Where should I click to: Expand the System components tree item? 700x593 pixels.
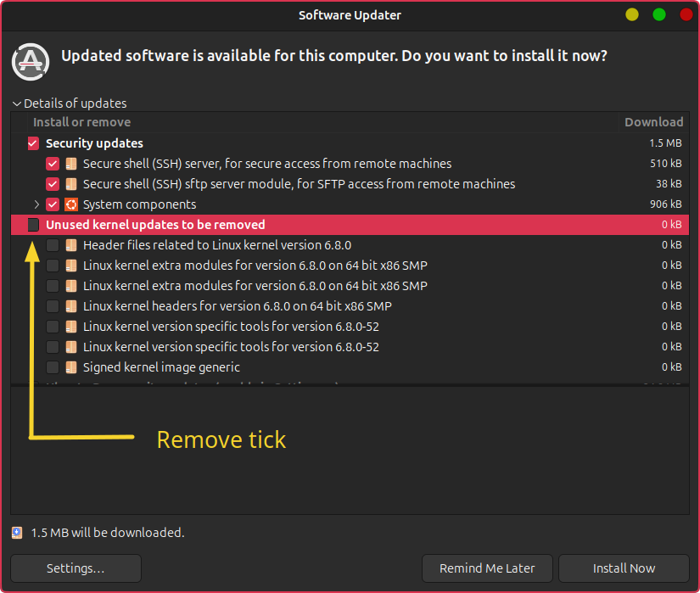click(x=36, y=204)
